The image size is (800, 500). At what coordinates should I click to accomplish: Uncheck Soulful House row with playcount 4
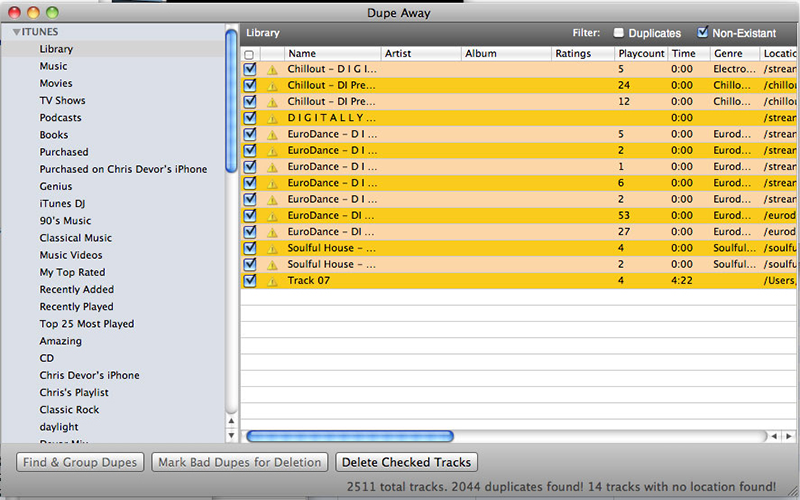tap(250, 248)
